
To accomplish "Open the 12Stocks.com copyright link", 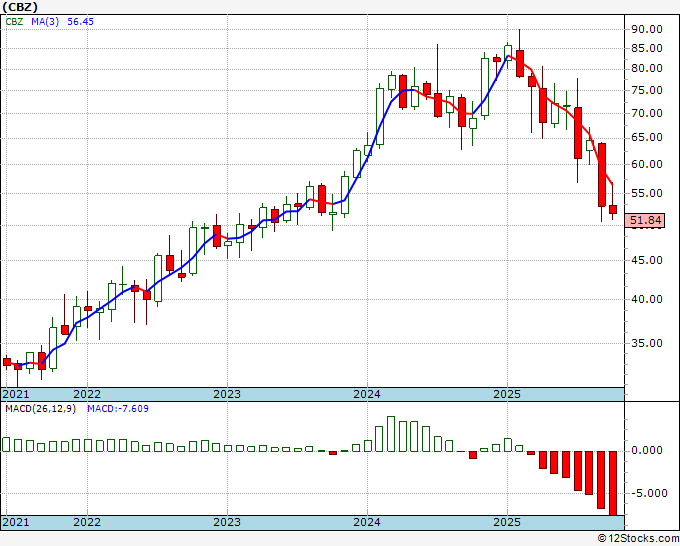I will 638,539.
